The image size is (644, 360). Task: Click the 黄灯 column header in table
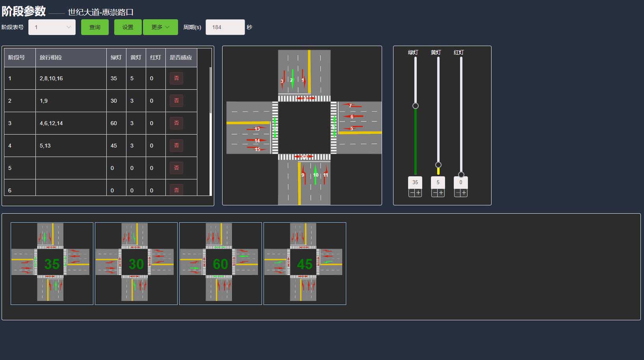point(136,57)
